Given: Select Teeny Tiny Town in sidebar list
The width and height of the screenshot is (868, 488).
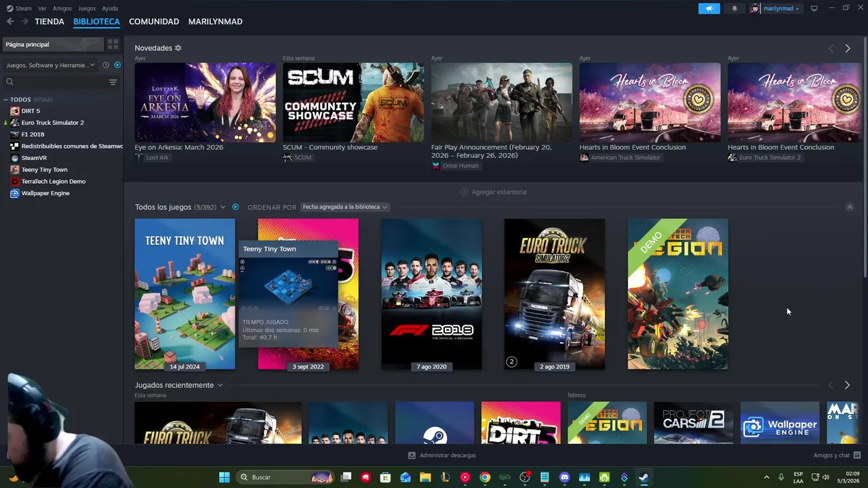Looking at the screenshot, I should tap(44, 169).
